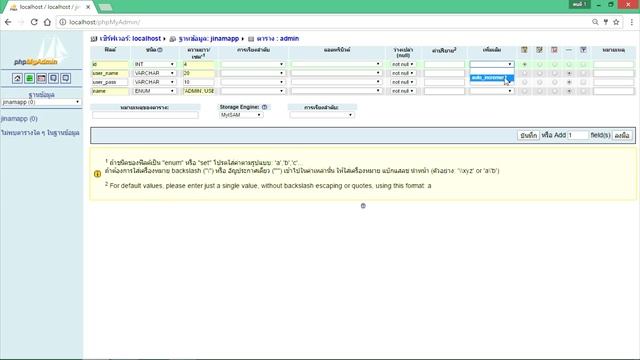The width and height of the screenshot is (640, 360).
Task: Click default value input for id row
Action: click(x=444, y=64)
